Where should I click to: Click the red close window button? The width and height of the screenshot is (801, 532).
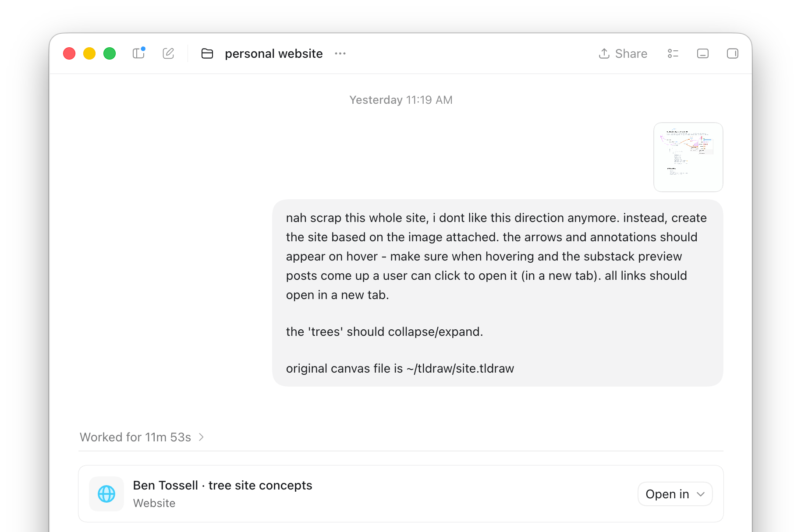[x=69, y=53]
